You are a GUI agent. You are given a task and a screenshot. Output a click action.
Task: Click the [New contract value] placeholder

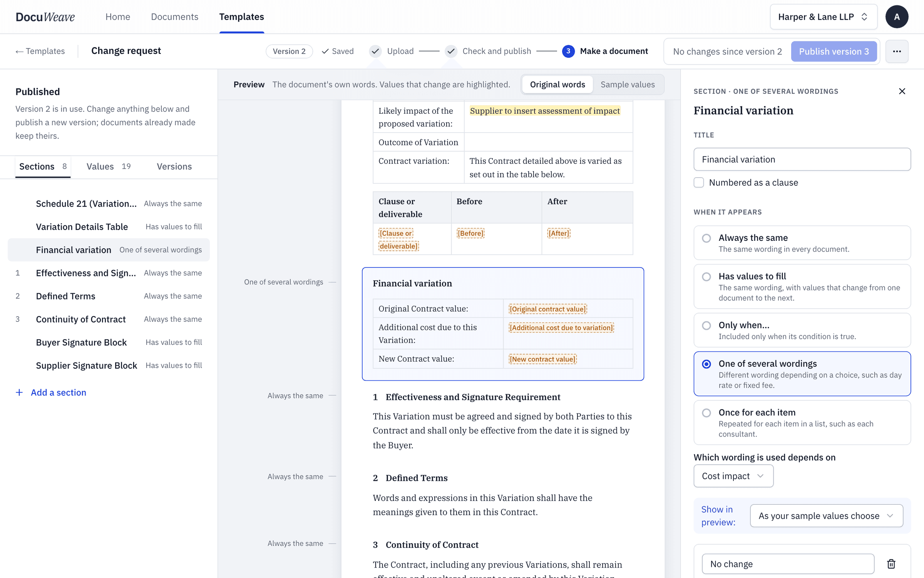tap(542, 359)
